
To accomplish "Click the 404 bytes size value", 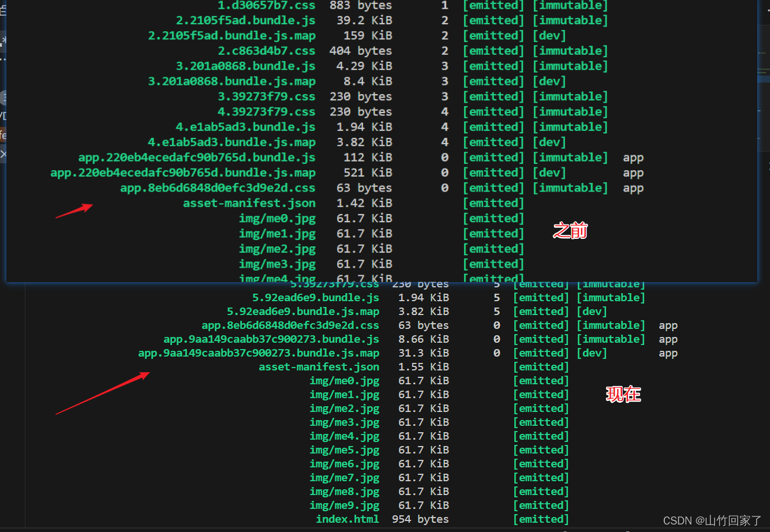I will click(361, 51).
